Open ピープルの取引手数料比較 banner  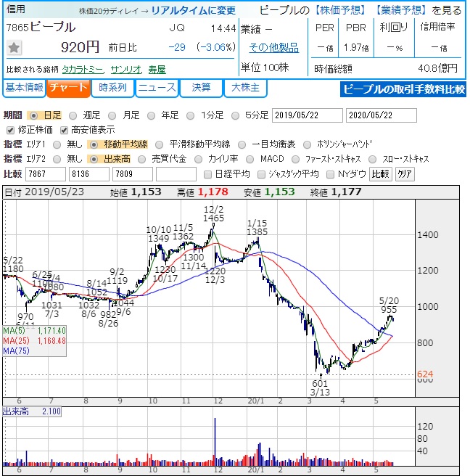[x=403, y=89]
